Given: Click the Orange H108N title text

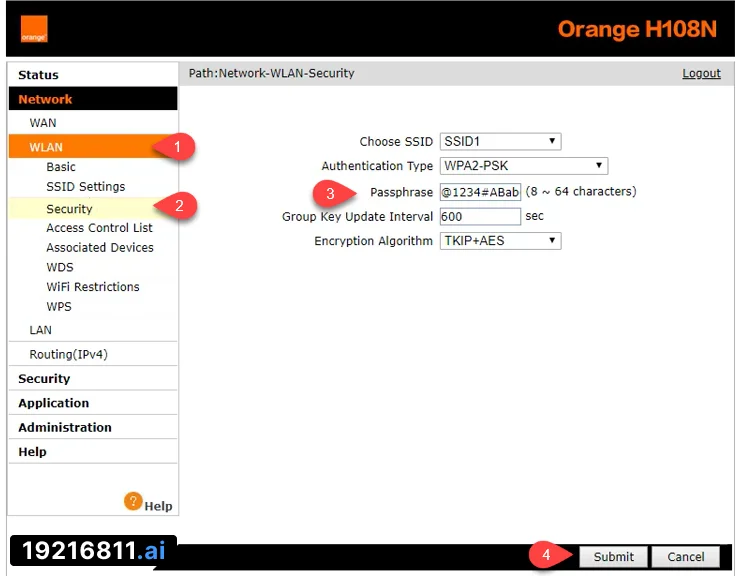Looking at the screenshot, I should tap(637, 29).
